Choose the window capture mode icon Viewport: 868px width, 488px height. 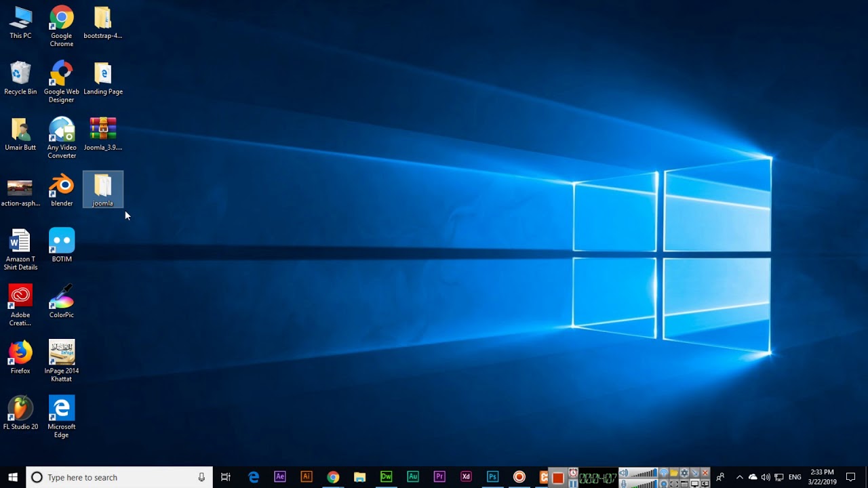pyautogui.click(x=684, y=483)
